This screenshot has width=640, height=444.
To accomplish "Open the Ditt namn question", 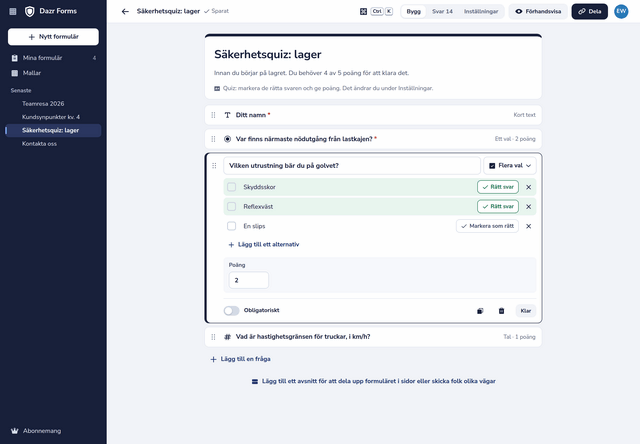I will pos(373,115).
